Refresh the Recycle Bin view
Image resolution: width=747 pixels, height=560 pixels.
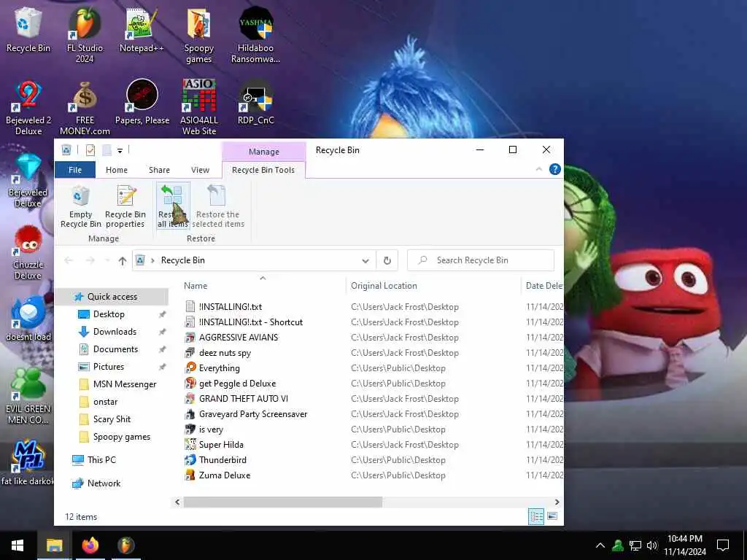[x=387, y=260]
